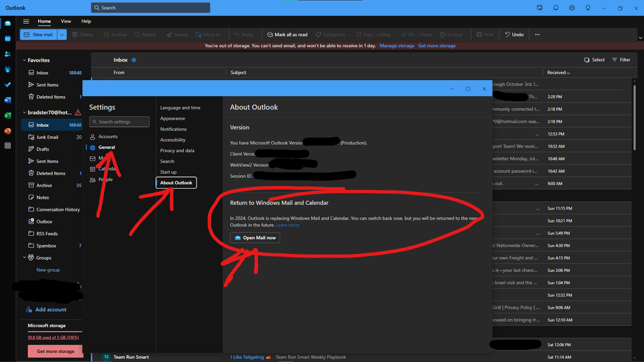
Task: Open Start up settings
Action: click(x=168, y=172)
